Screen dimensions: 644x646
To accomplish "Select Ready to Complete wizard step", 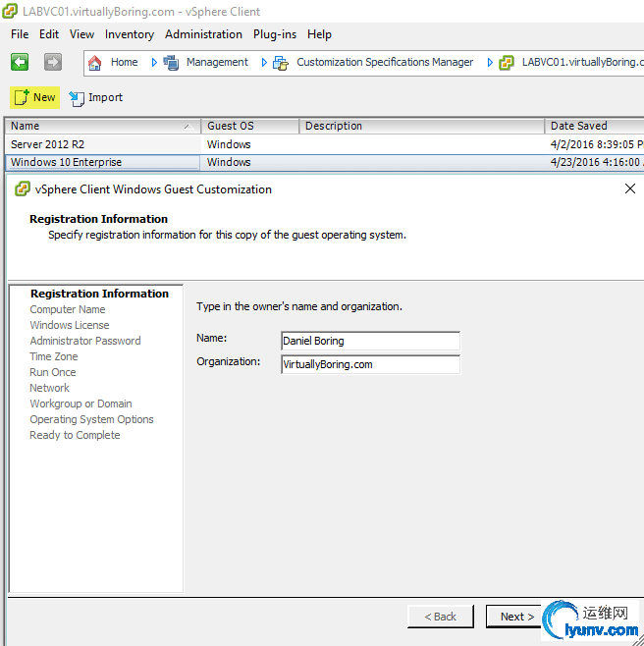I will [75, 435].
